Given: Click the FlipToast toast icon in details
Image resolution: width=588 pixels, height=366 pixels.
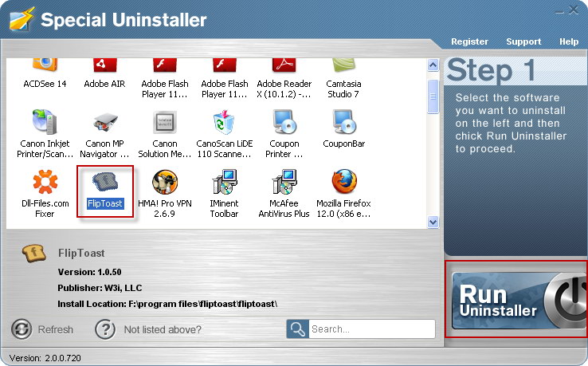Looking at the screenshot, I should tap(34, 253).
